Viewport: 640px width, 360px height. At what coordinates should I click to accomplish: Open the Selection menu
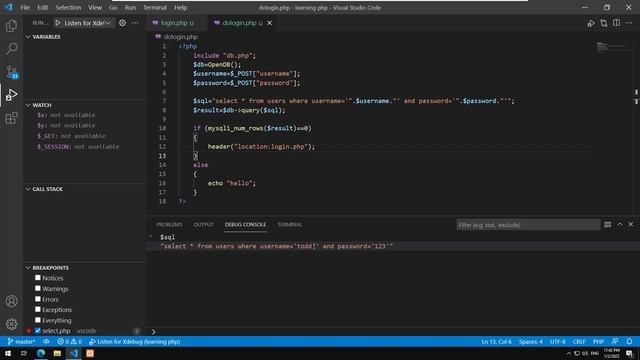pos(68,7)
